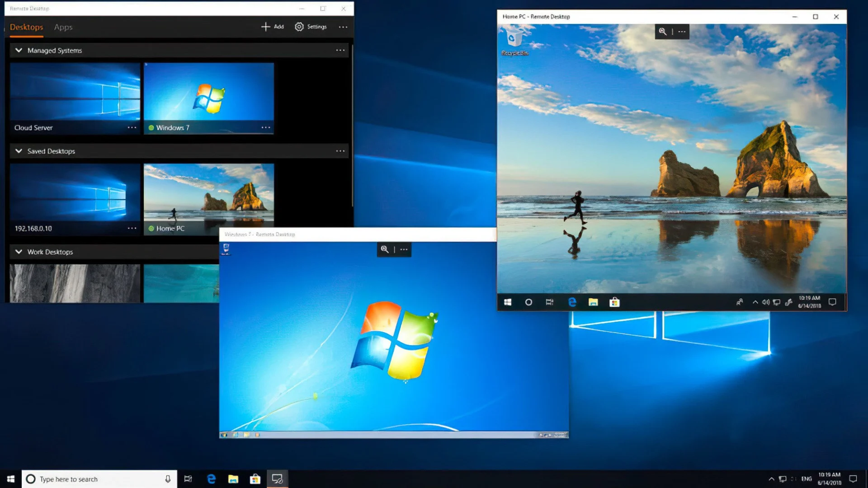Open the Home PC saved desktop thumbnail
The width and height of the screenshot is (868, 488).
click(x=208, y=194)
